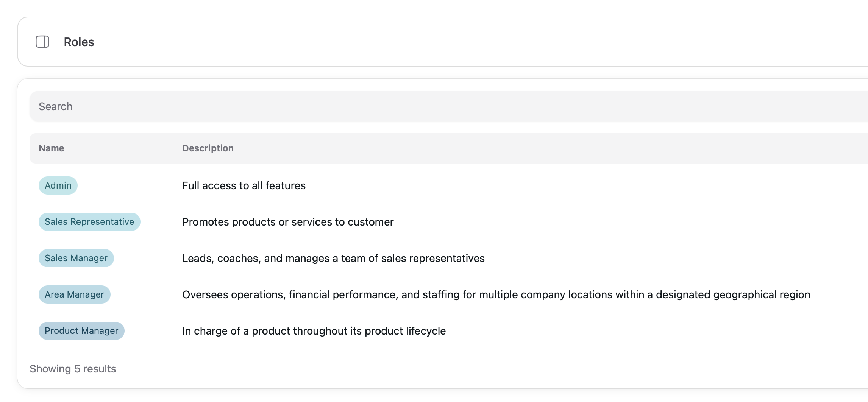Click the Roles page title
868x402 pixels.
[x=79, y=42]
